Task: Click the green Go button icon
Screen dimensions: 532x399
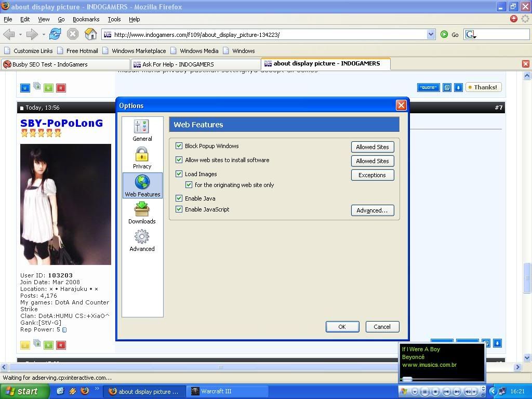Action: click(444, 34)
